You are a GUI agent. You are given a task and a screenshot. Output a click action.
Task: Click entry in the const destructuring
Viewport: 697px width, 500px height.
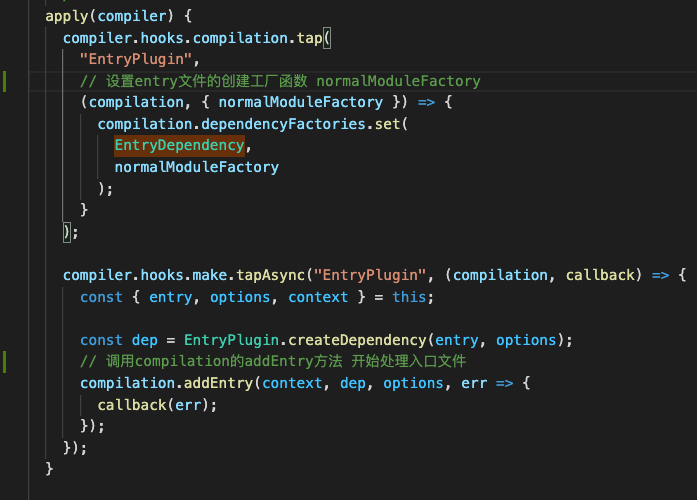tap(171, 297)
